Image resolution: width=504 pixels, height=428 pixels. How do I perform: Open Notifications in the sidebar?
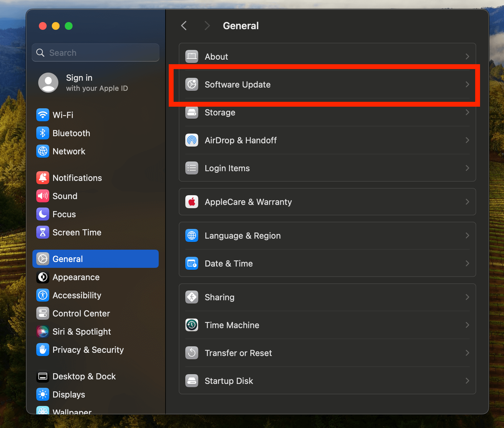click(x=77, y=178)
